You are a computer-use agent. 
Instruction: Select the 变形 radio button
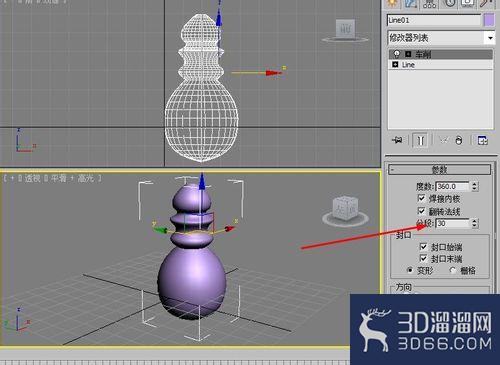410,270
